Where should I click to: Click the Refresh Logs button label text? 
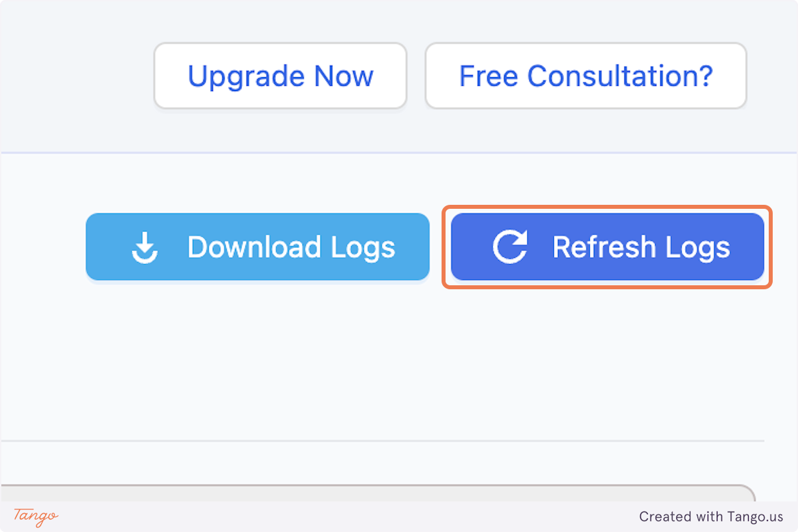(x=640, y=247)
